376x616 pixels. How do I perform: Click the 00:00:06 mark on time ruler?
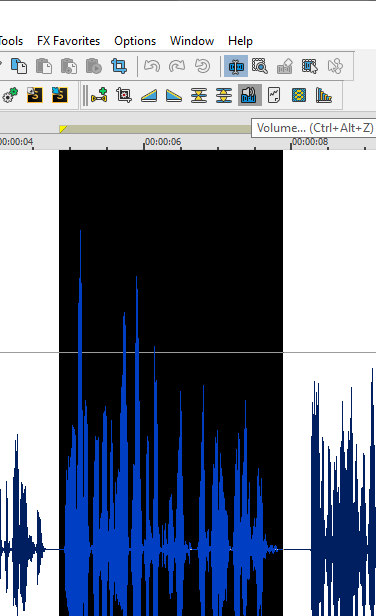(163, 141)
